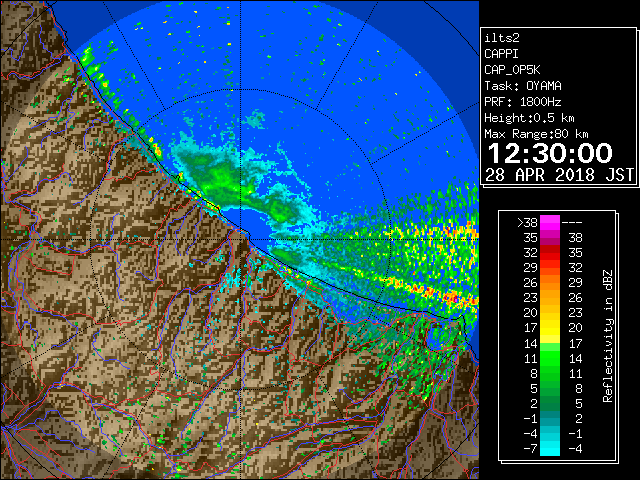This screenshot has height=480, width=640.
Task: Click the 'Reflectivity in dBZ' axis label
Action: point(608,336)
